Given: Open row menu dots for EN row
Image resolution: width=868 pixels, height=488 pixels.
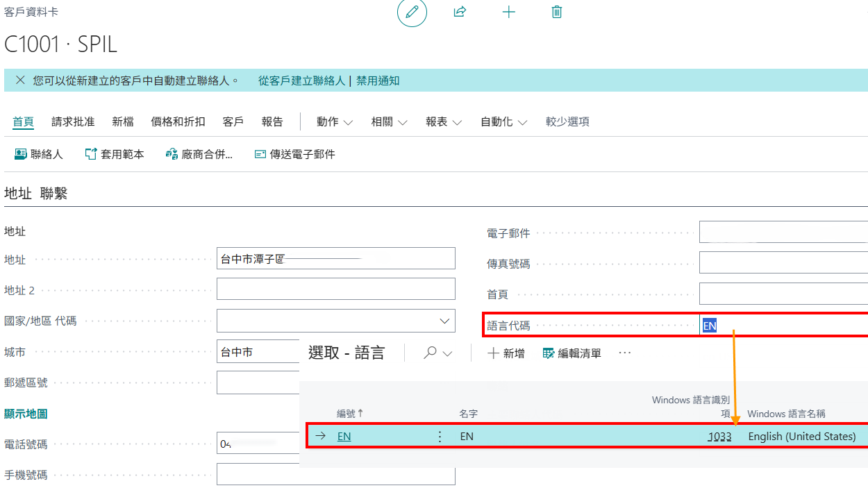Looking at the screenshot, I should click(x=439, y=437).
